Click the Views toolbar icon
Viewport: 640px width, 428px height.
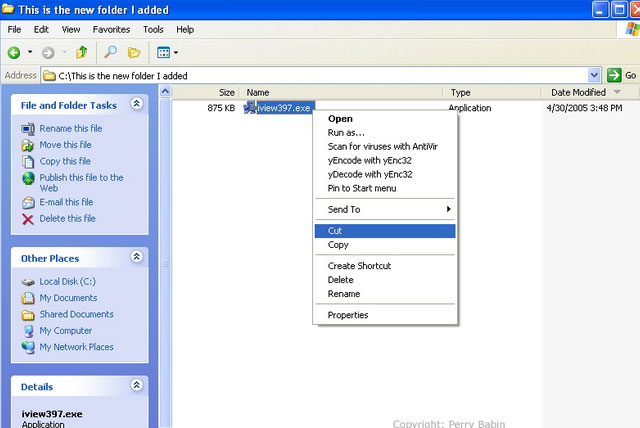163,52
